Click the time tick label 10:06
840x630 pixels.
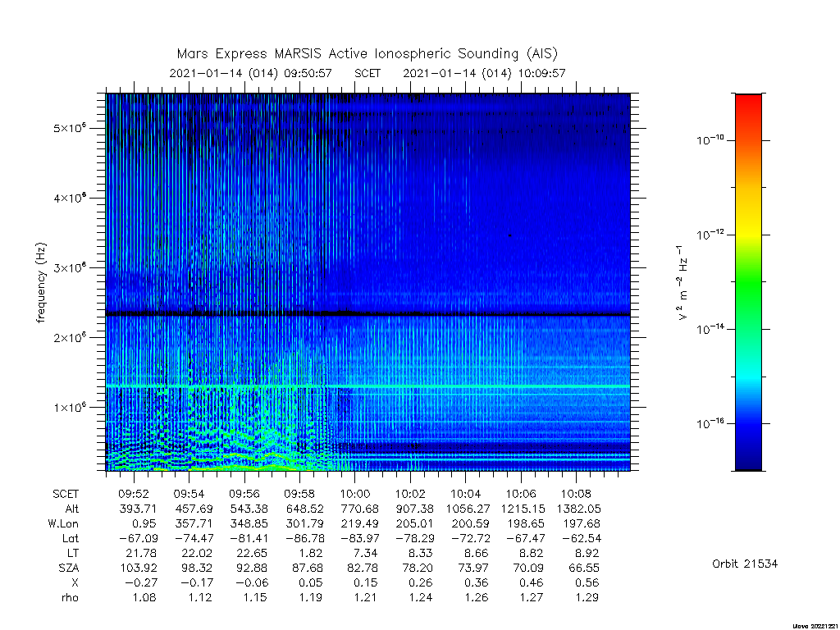(521, 494)
